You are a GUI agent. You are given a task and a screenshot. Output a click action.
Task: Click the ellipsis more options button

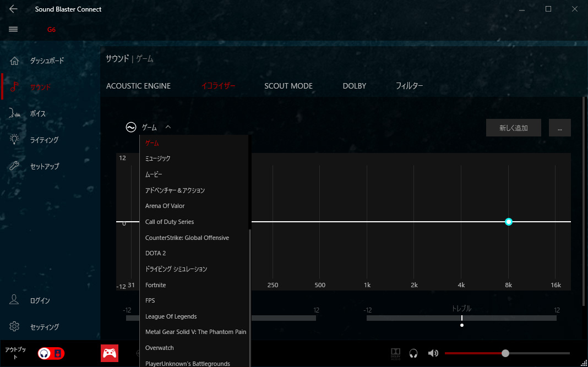pyautogui.click(x=559, y=128)
